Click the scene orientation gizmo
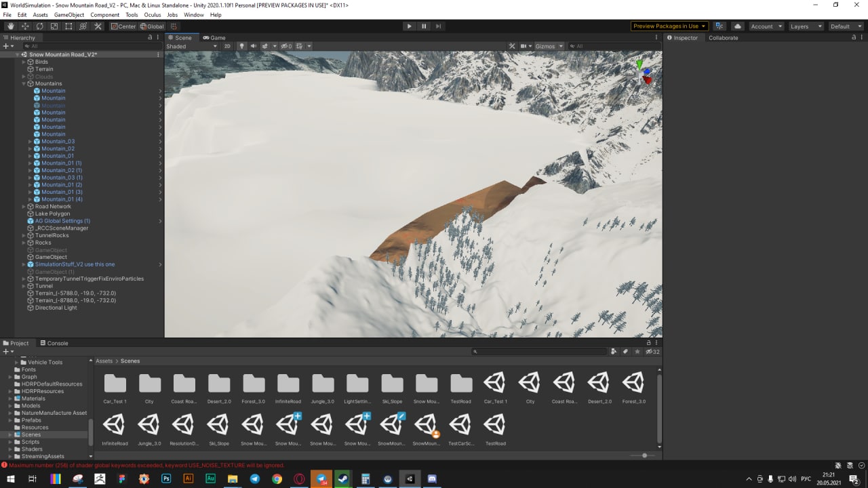The width and height of the screenshot is (868, 488). pyautogui.click(x=644, y=71)
